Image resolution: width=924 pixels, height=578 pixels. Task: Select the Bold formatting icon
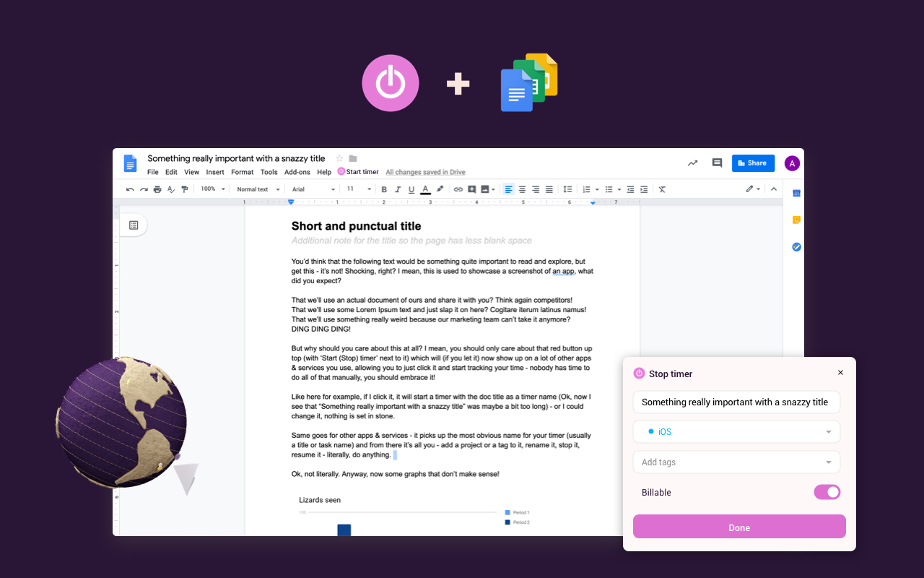384,189
